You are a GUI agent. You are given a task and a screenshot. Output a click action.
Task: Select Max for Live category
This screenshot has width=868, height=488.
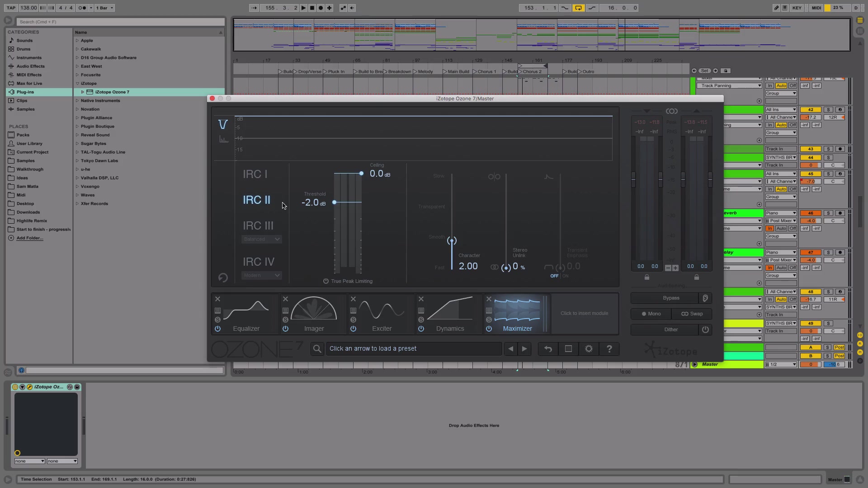click(29, 84)
